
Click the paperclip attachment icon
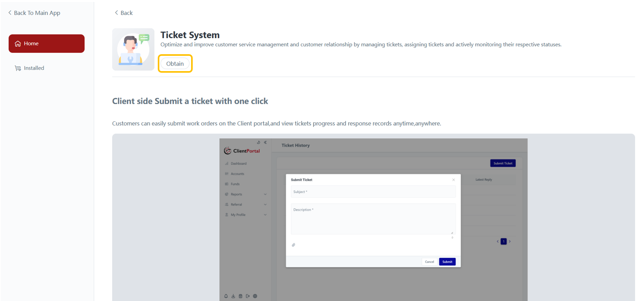[293, 245]
